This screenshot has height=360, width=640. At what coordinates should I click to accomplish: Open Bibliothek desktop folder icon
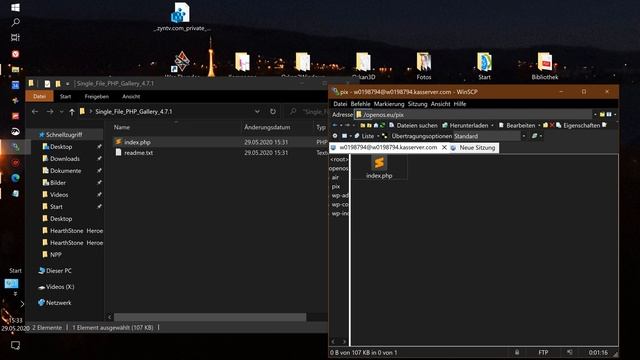click(x=544, y=66)
